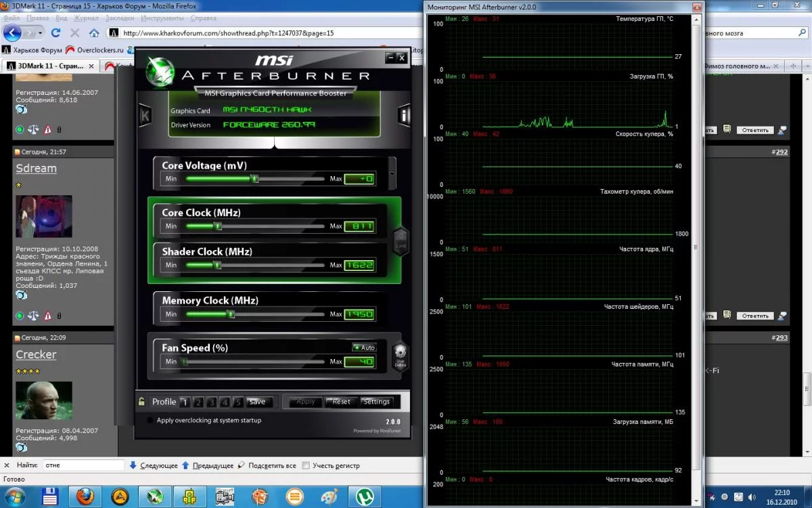Screen dimensions: 812x508
Task: Go to the Firefox home page
Action: (94, 33)
